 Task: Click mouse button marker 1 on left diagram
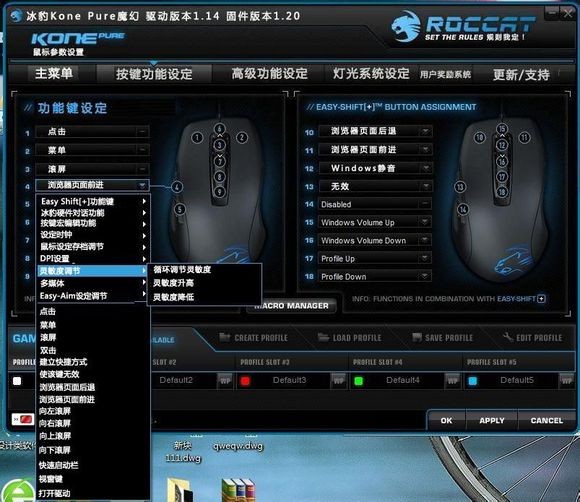[197, 138]
